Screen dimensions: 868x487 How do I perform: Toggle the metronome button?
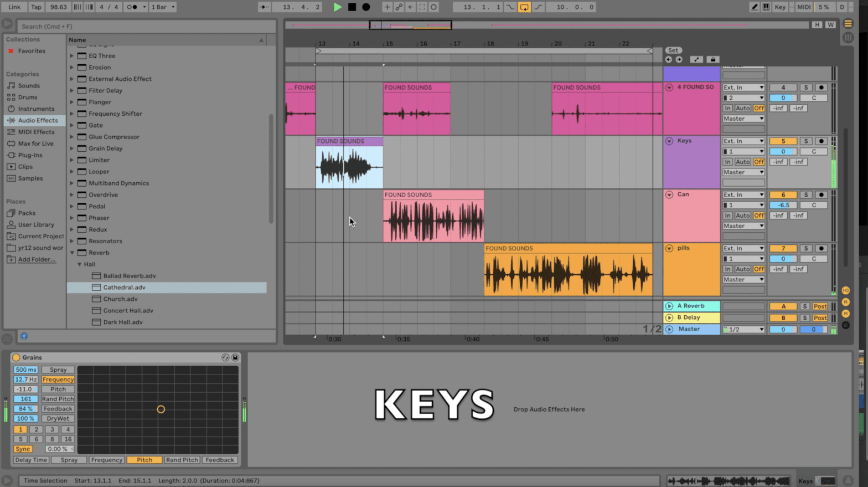click(x=133, y=7)
